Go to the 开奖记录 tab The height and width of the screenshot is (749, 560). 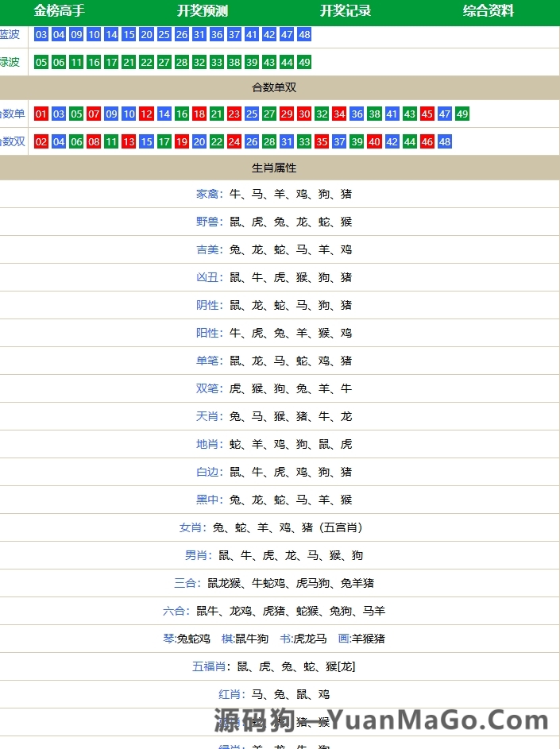tap(346, 11)
